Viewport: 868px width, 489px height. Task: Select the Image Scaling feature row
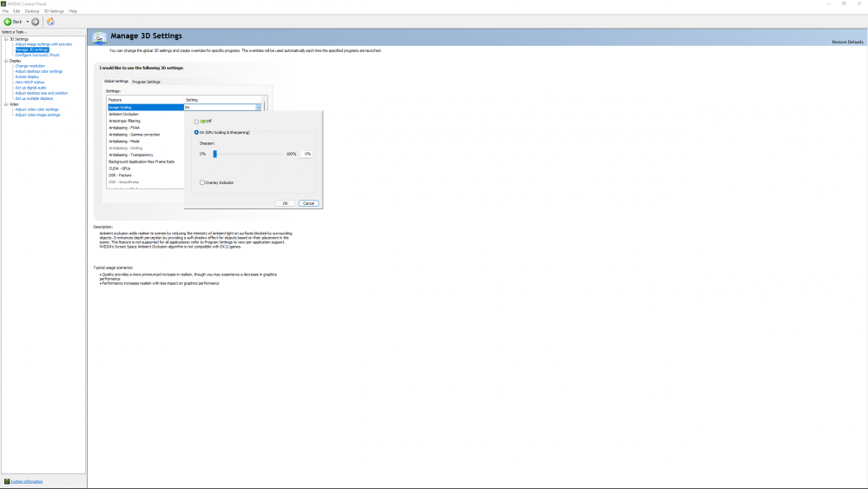click(146, 108)
